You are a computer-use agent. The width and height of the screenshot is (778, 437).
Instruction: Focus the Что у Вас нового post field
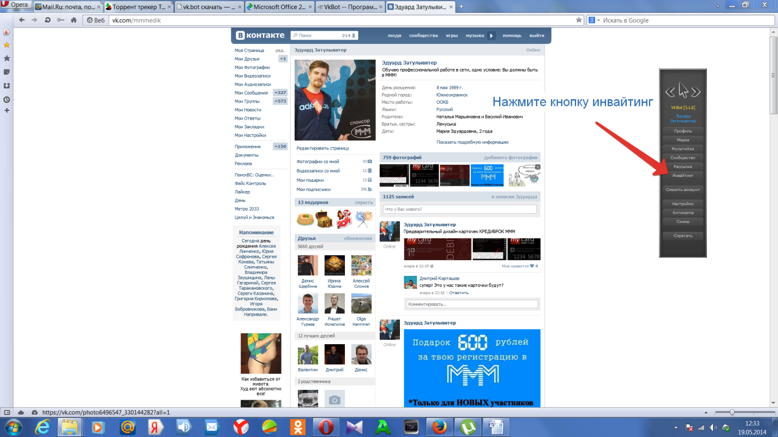click(459, 209)
